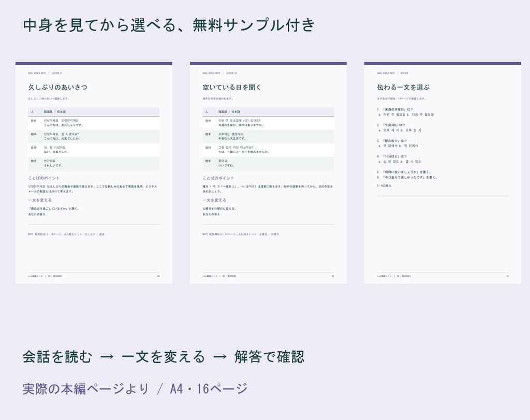Screen dimensions: 530x420
Task: Click review item 6 「今日会えて楽しかったです」を書く。
Action: coord(407,177)
